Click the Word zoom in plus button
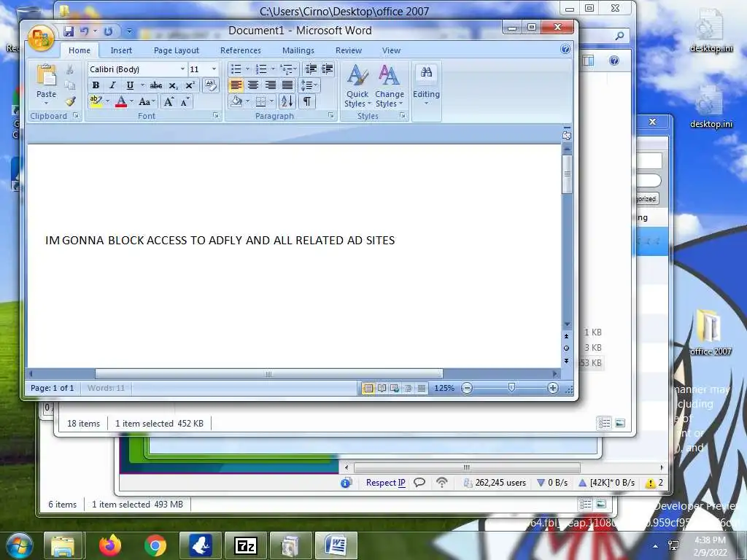747x560 pixels. [553, 388]
